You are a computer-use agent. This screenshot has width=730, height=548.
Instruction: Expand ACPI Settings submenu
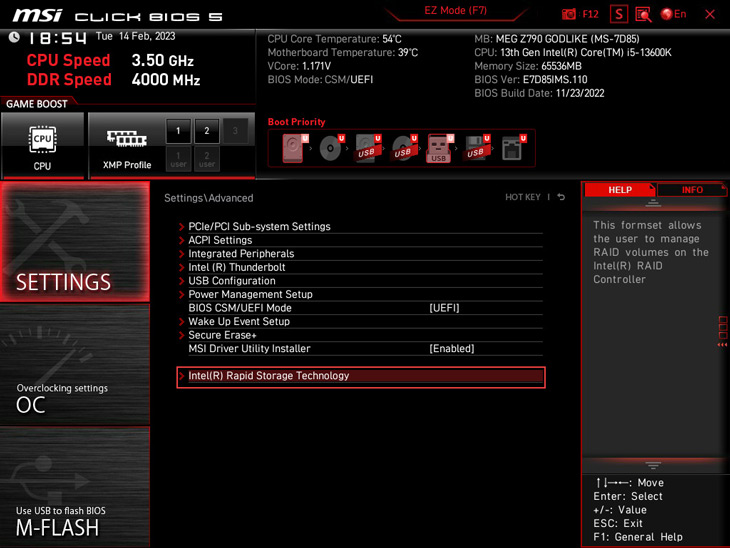click(360, 240)
